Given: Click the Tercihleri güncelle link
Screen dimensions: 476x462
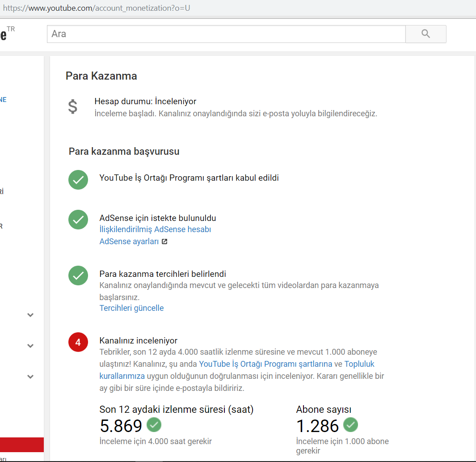Looking at the screenshot, I should pos(131,308).
